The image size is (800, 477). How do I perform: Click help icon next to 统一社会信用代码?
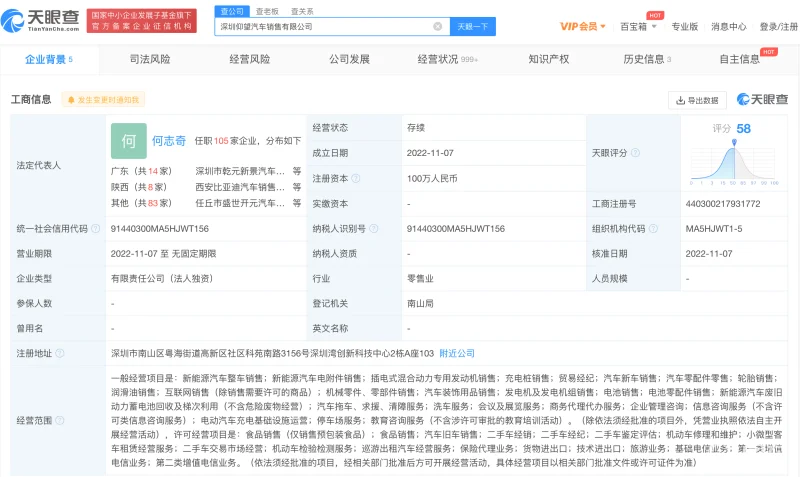95,229
